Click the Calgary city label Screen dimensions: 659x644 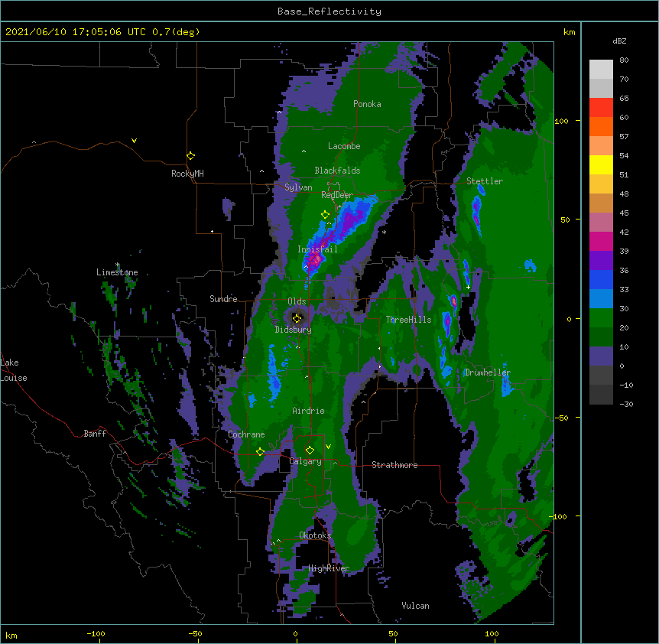[306, 461]
